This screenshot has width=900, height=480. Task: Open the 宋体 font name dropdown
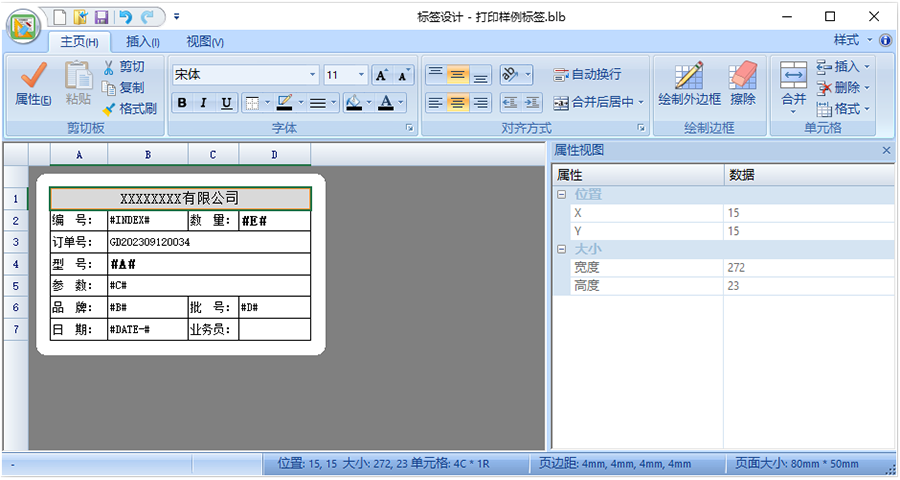(x=312, y=75)
